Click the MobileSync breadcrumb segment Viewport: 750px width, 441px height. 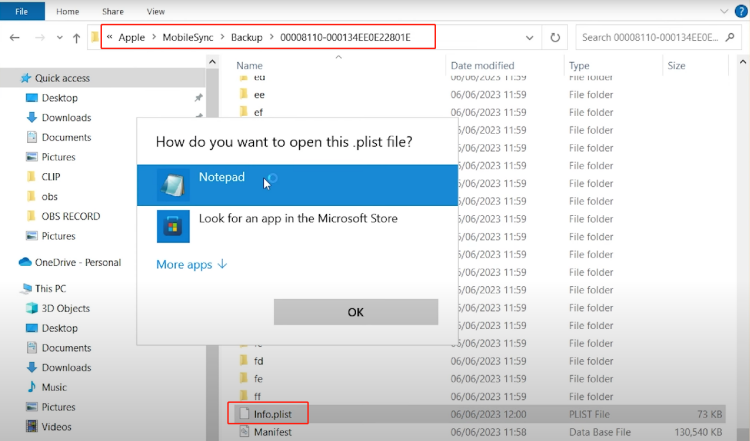(188, 37)
